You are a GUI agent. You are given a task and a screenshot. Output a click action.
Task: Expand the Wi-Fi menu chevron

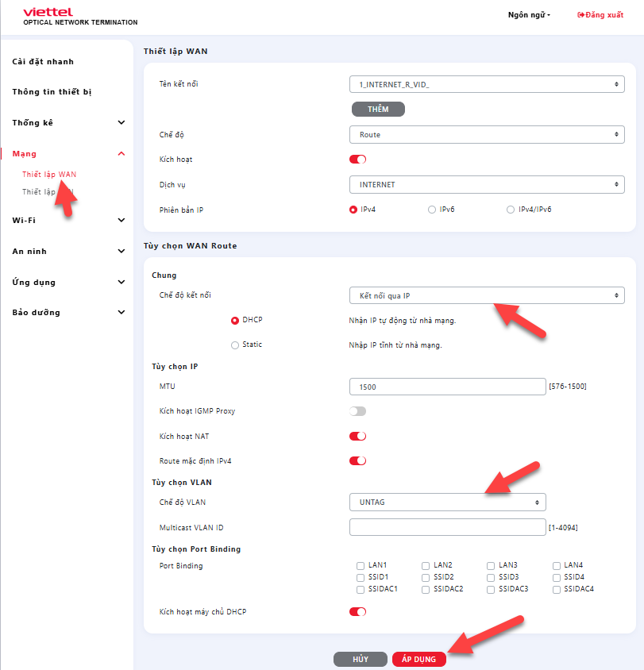point(121,221)
